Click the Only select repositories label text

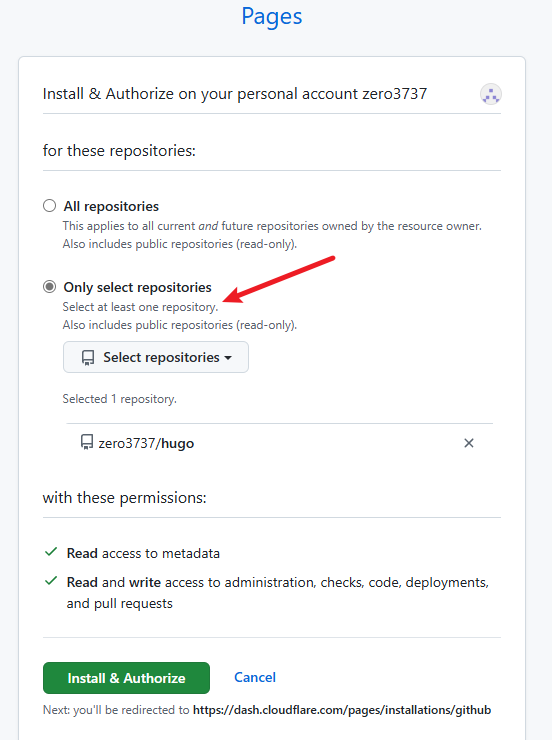[138, 287]
